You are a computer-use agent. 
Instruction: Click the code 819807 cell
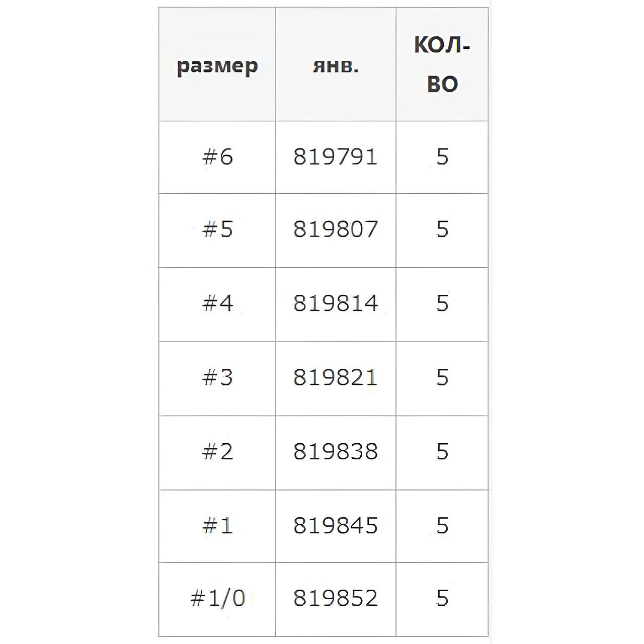336,230
